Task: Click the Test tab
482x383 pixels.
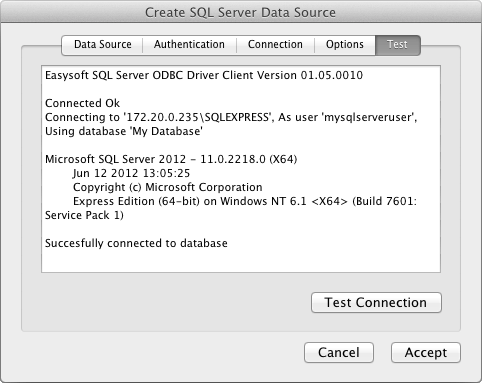Action: pos(398,45)
